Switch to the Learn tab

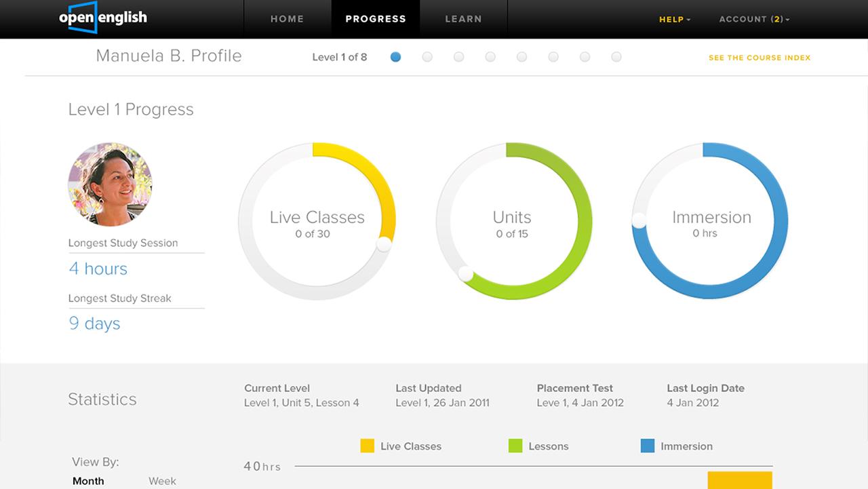(x=463, y=19)
